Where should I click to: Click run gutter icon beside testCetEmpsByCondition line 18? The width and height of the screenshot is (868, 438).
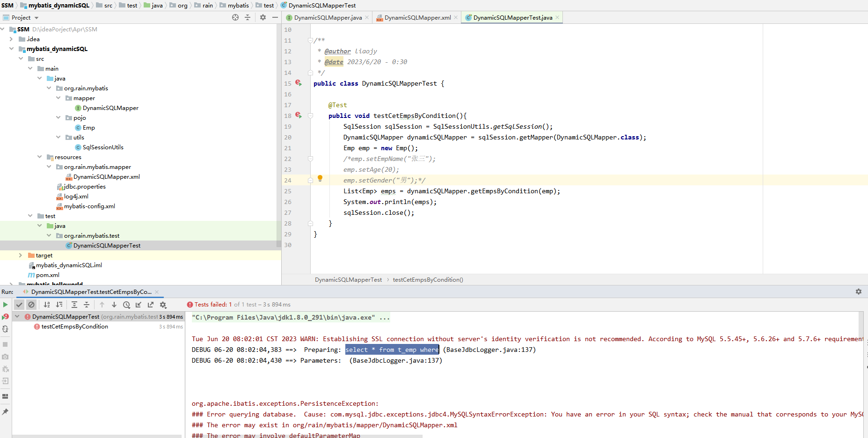[299, 116]
